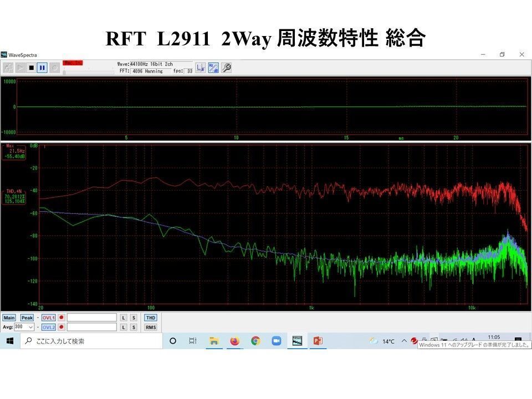
Task: Click the Cortana circle icon
Action: (173, 341)
